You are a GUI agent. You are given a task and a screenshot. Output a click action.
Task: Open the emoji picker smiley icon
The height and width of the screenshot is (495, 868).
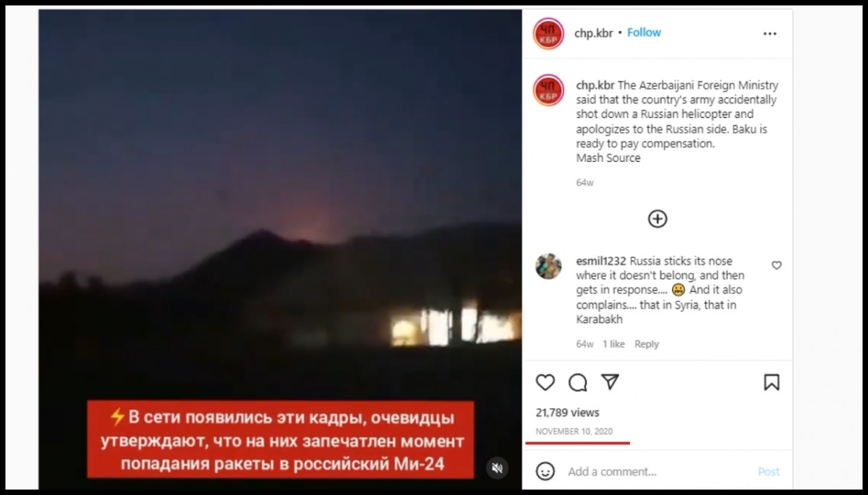(x=545, y=471)
